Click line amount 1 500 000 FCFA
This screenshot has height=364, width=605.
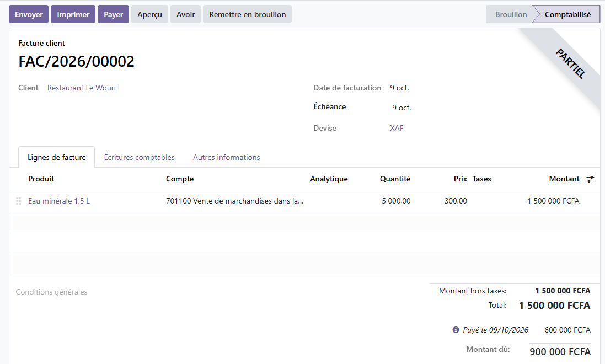click(x=553, y=201)
